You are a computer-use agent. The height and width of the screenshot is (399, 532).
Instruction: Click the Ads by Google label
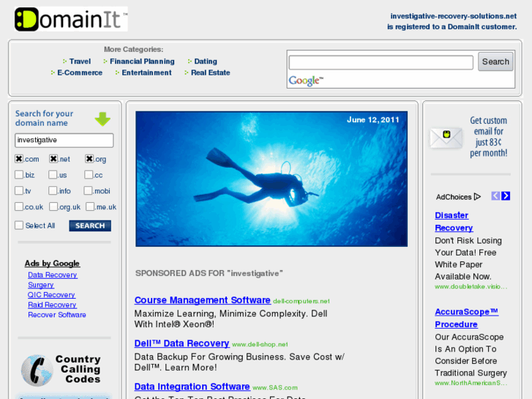click(x=52, y=264)
